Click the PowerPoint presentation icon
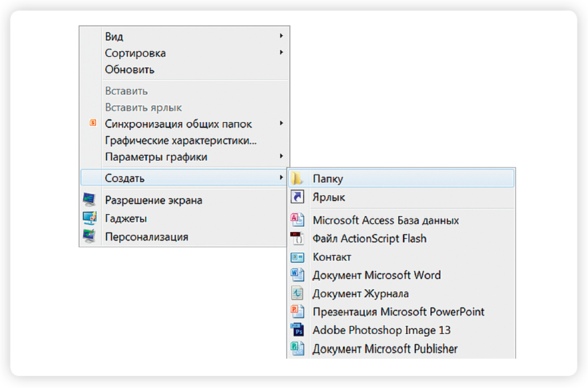Viewport: 588px width, 388px height. coord(297,311)
